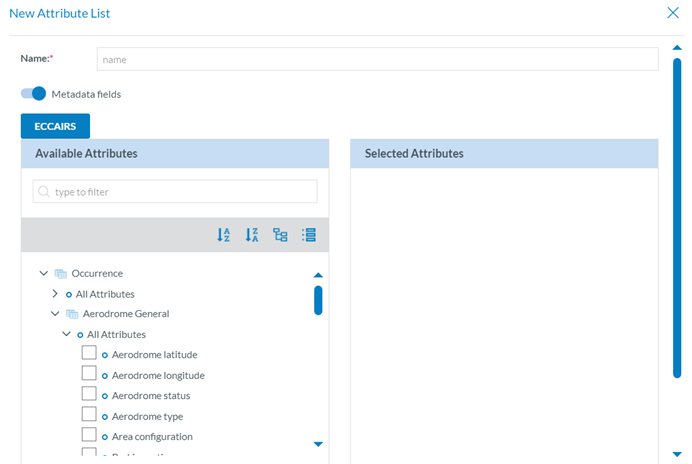Collapse the Occurrence tree node
Viewport: 692px width, 464px height.
(44, 273)
